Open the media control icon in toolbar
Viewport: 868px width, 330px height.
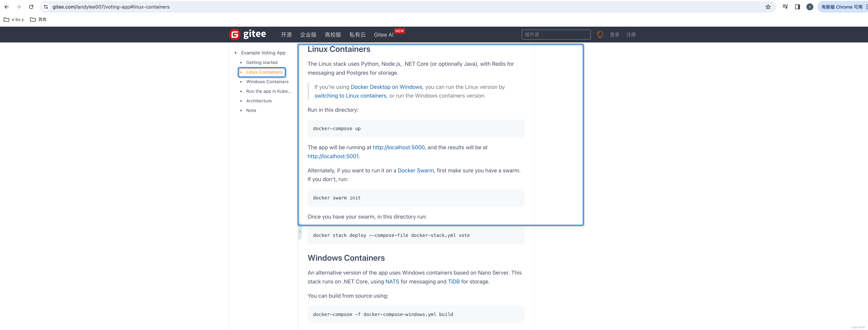point(785,7)
